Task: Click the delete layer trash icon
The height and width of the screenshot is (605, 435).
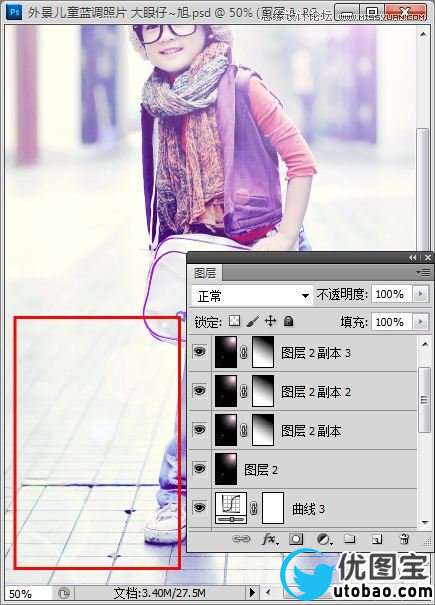Action: (x=404, y=539)
